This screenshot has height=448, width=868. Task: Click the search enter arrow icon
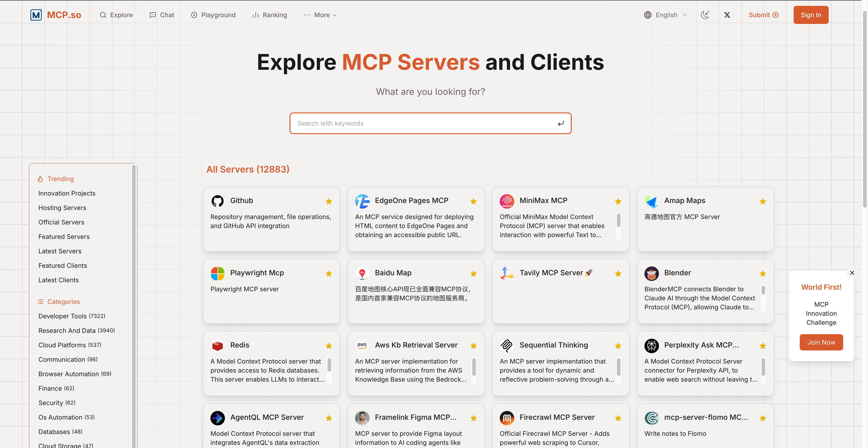560,124
